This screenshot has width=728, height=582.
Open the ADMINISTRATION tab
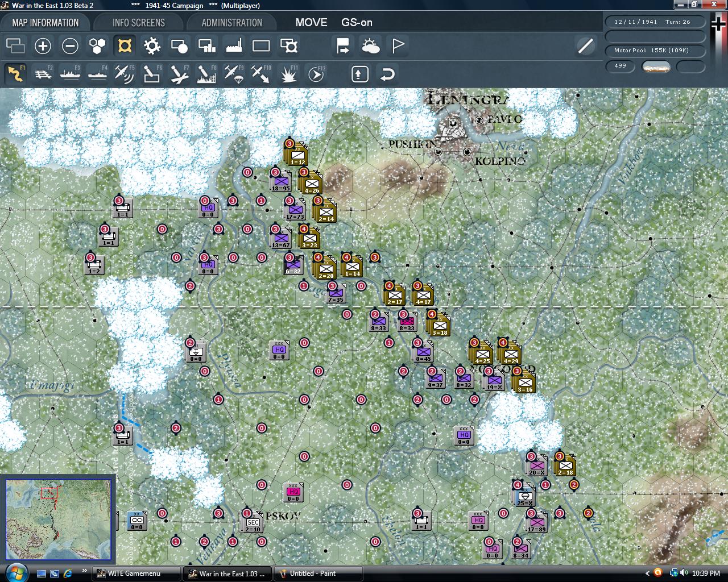[230, 22]
